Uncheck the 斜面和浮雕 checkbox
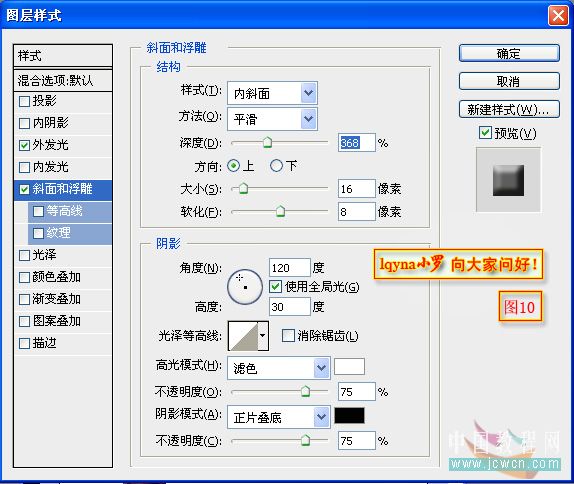The height and width of the screenshot is (484, 574). click(x=24, y=189)
